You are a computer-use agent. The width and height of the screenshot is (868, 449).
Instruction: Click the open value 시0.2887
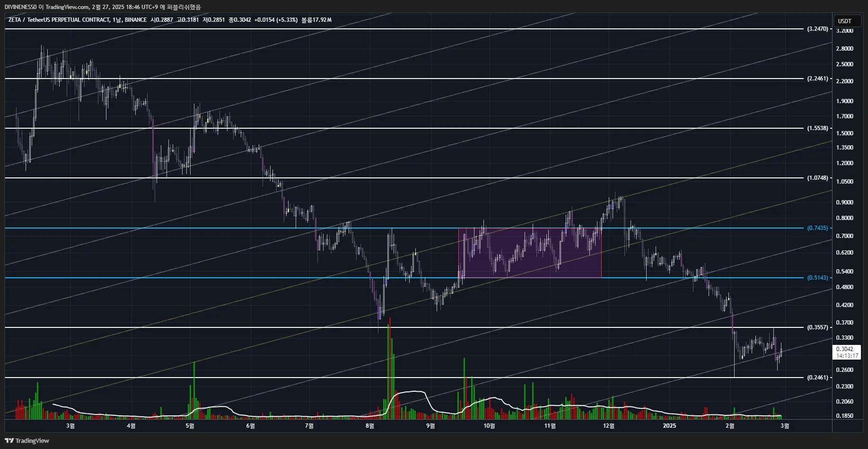(x=161, y=20)
